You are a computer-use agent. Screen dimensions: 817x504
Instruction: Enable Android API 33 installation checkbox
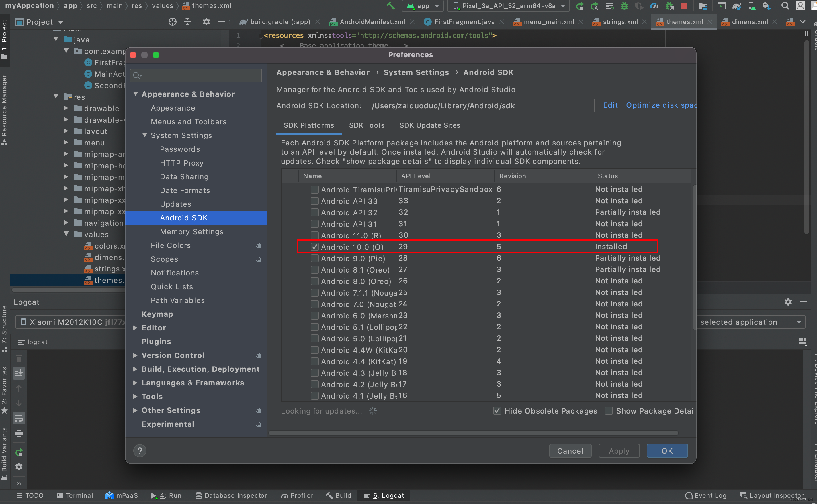pos(313,200)
